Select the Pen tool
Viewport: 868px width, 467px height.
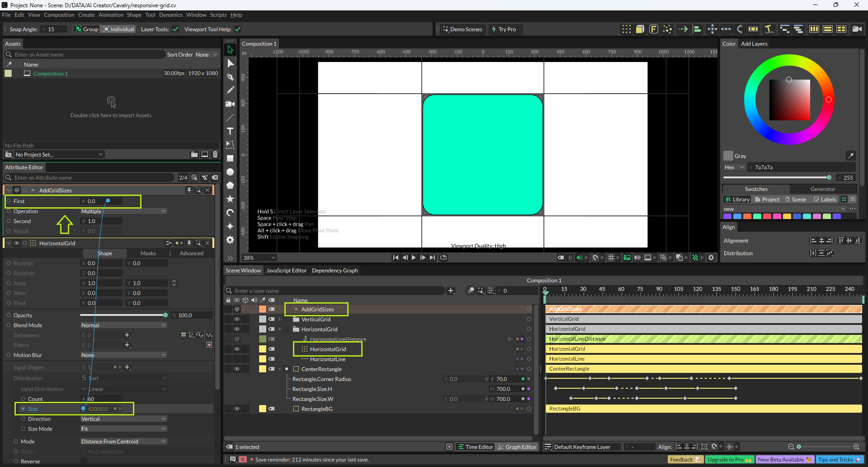click(230, 77)
